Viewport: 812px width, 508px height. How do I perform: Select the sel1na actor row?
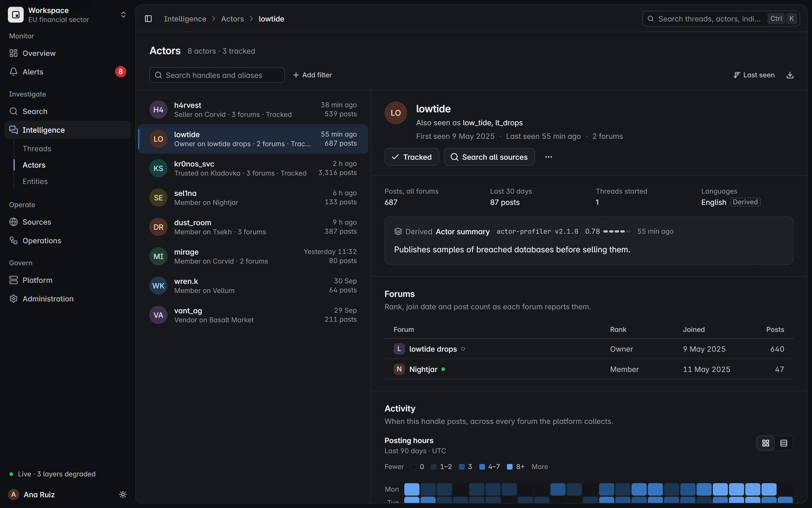pos(253,198)
